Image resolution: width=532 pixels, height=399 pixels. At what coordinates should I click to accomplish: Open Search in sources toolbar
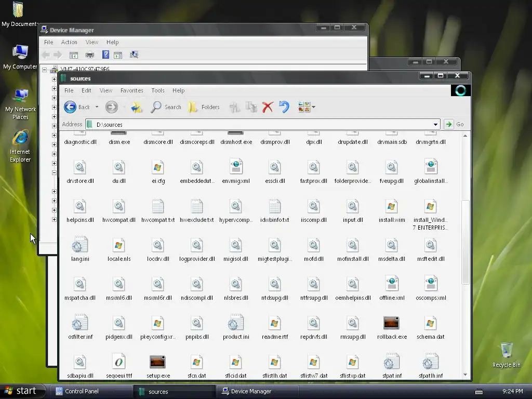click(x=166, y=107)
